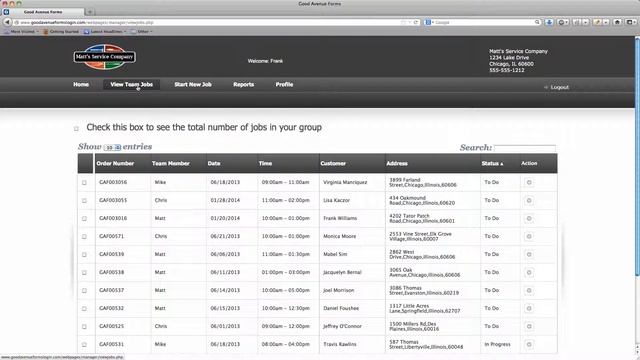Click the magnifier icon in Google search box

[537, 22]
